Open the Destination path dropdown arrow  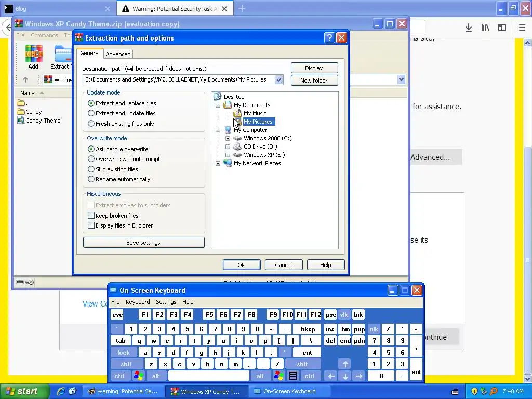(x=278, y=79)
